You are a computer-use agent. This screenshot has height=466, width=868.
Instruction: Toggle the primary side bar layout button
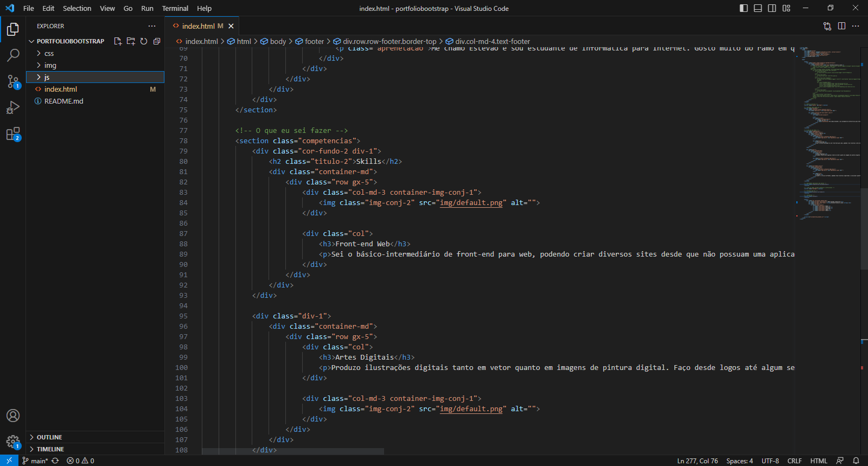744,8
